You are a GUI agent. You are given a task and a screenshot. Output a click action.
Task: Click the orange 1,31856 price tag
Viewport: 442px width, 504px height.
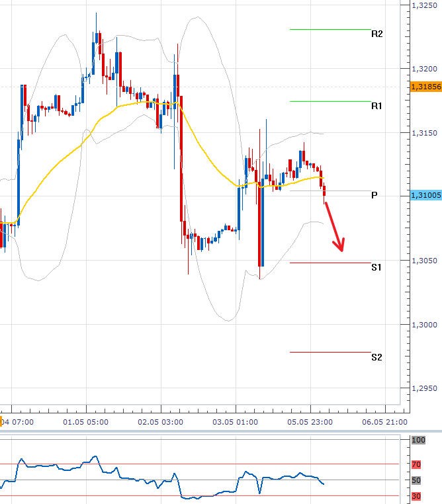pos(426,87)
